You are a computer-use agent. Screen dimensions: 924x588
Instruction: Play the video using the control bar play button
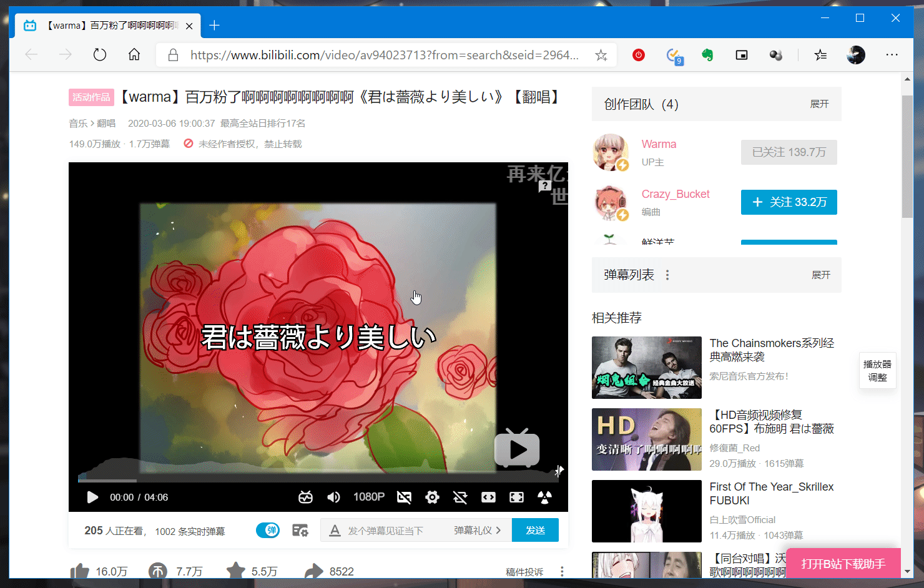coord(92,497)
